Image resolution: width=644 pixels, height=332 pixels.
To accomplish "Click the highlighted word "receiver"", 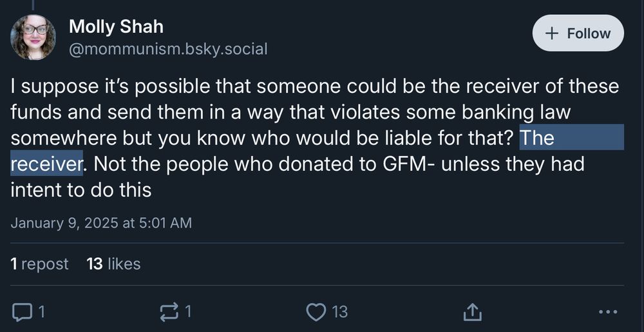I will pyautogui.click(x=47, y=164).
